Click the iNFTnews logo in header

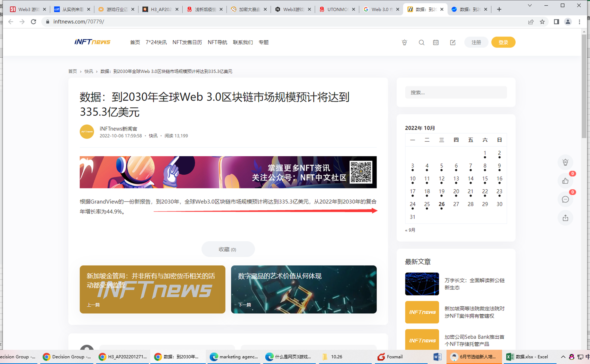click(92, 42)
